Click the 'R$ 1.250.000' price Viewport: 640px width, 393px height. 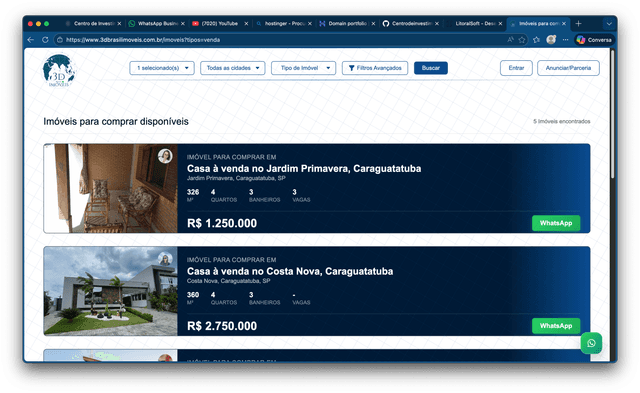click(x=222, y=223)
